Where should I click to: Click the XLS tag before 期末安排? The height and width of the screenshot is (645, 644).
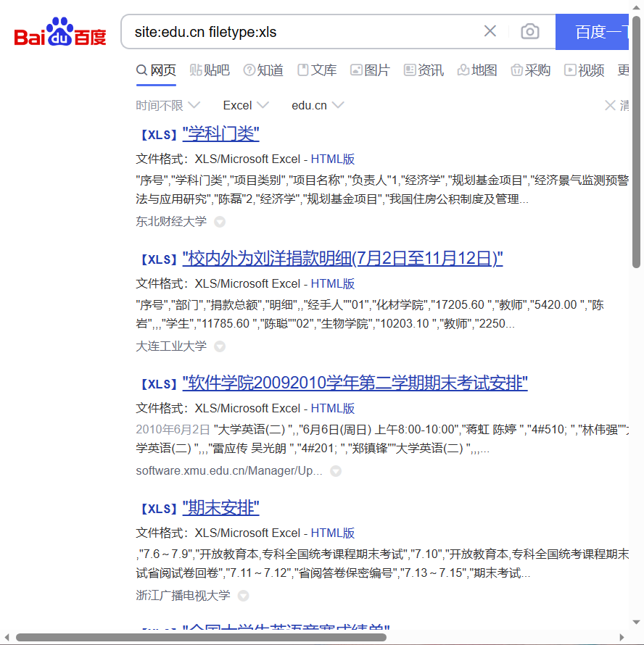(159, 509)
